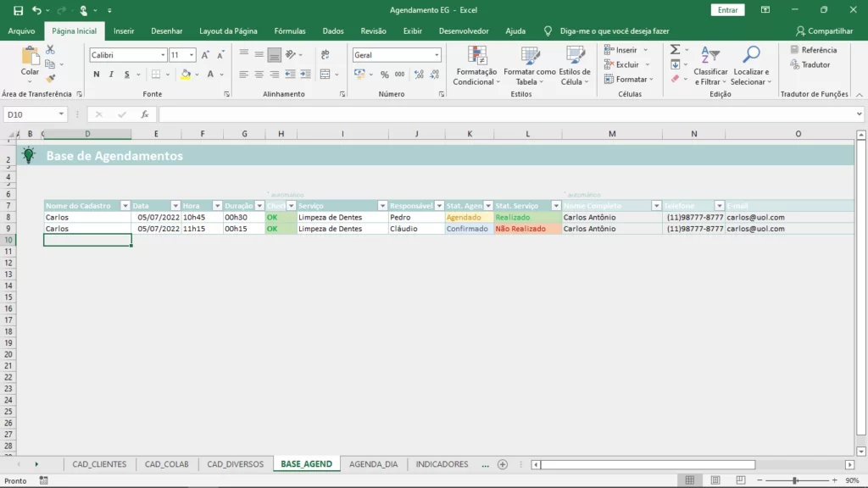
Task: Open the AGENDA_DIA sheet tab
Action: pos(373,464)
